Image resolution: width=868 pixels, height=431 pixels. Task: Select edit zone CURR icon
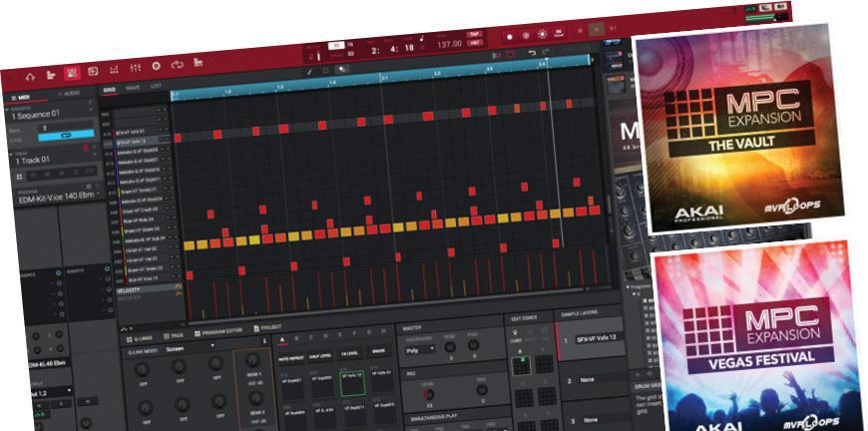516,335
